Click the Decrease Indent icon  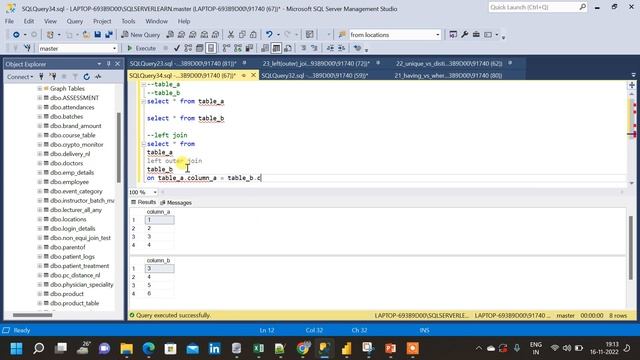point(330,48)
